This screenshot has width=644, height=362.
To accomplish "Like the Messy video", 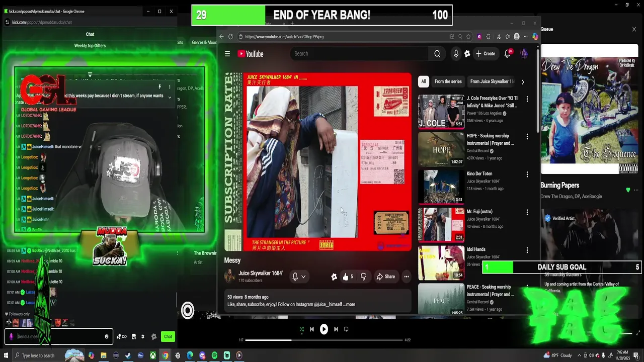I will (348, 277).
